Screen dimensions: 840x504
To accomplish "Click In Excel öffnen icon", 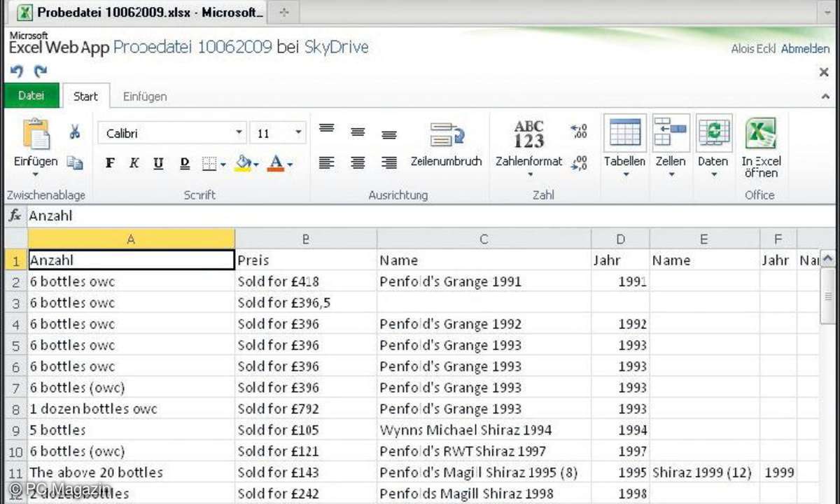I will tap(761, 132).
